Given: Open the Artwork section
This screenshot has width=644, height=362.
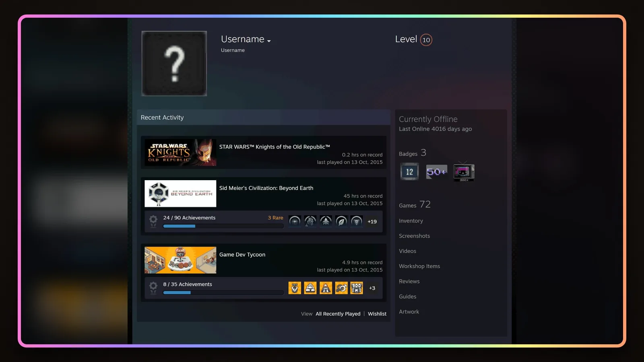Looking at the screenshot, I should (409, 312).
